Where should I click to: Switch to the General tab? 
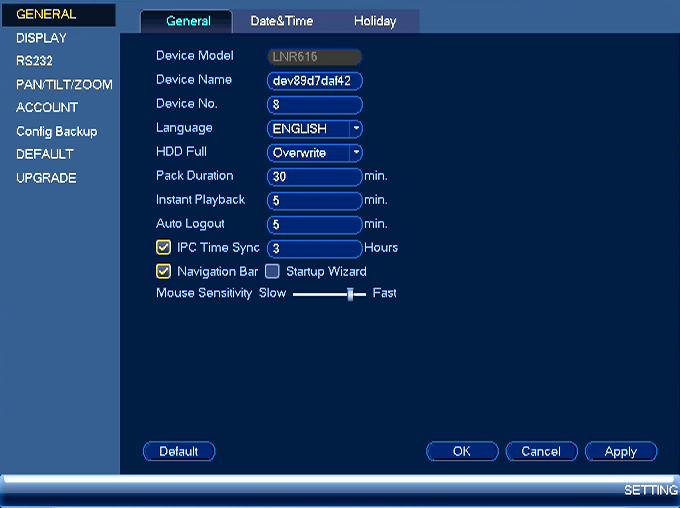187,21
